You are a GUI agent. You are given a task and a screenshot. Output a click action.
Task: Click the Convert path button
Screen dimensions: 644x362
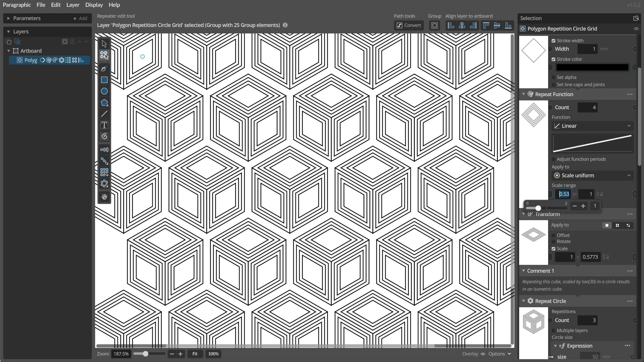click(x=409, y=25)
